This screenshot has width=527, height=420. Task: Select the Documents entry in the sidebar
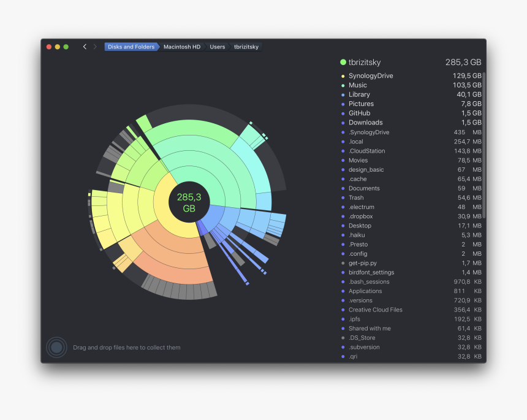click(x=363, y=188)
